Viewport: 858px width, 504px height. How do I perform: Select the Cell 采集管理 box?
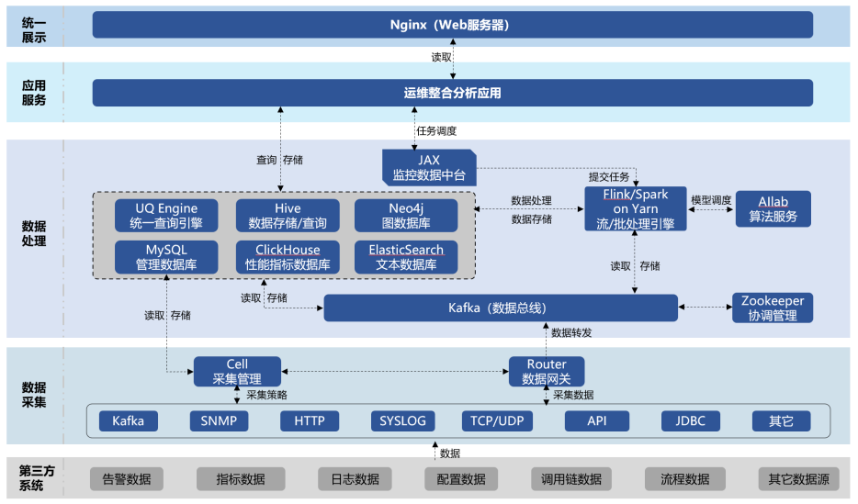click(237, 372)
